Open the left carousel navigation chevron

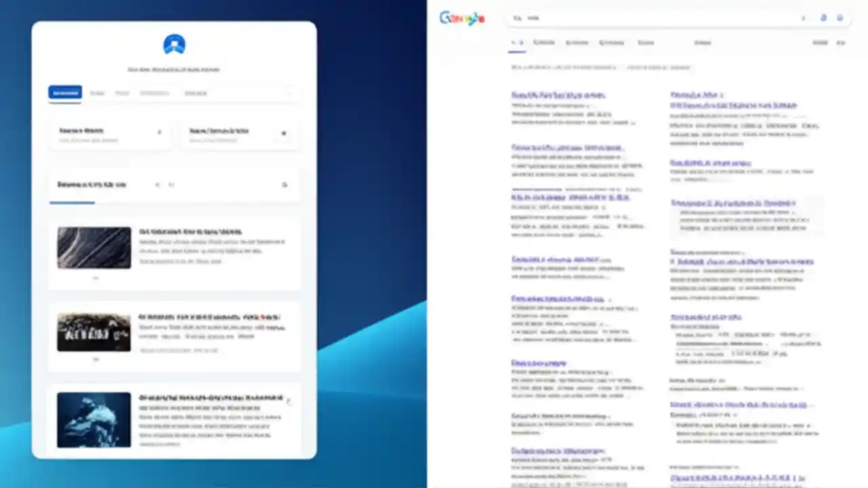157,184
